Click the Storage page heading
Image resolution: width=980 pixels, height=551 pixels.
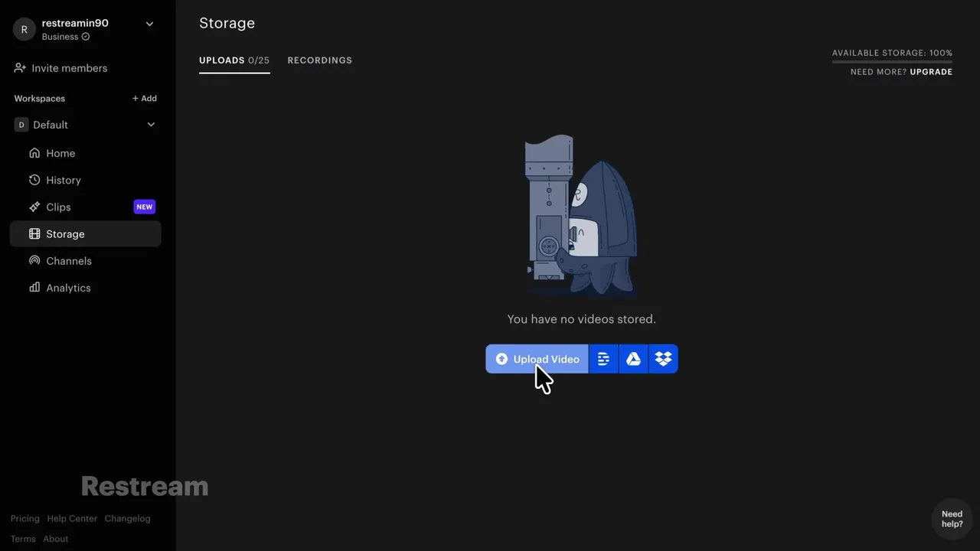(227, 23)
